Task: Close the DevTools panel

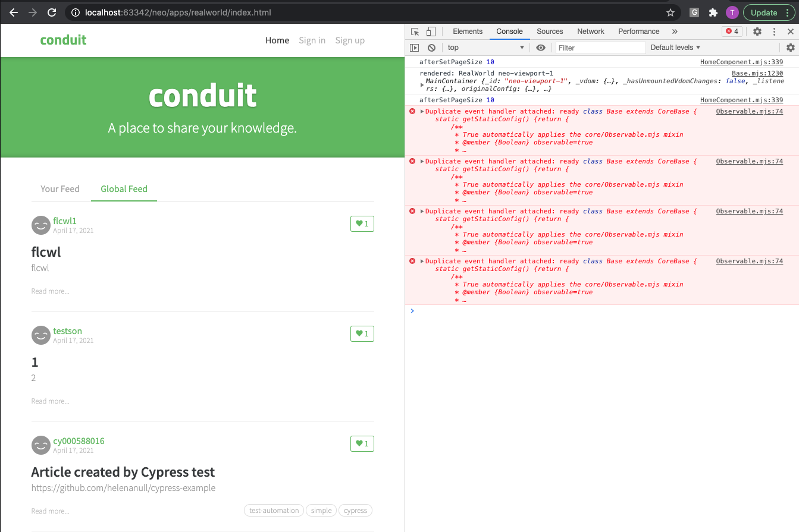Action: click(x=790, y=32)
